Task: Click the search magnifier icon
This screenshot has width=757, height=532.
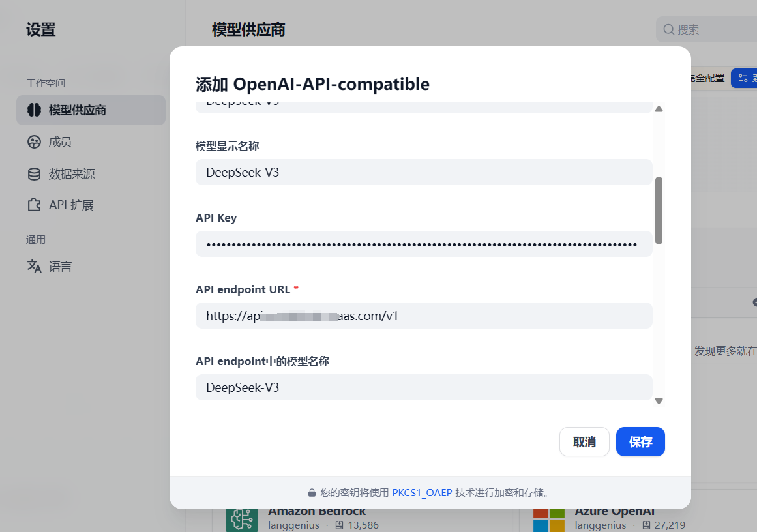Action: [x=669, y=29]
